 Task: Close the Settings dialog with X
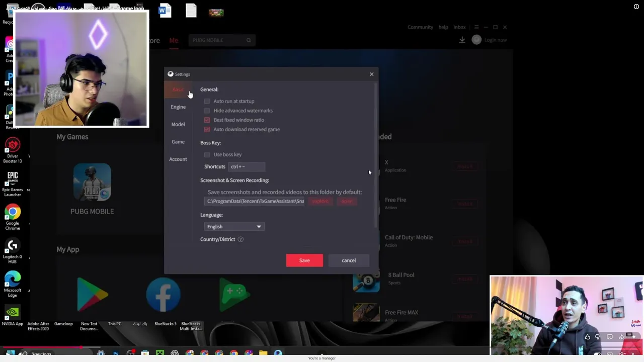click(372, 74)
